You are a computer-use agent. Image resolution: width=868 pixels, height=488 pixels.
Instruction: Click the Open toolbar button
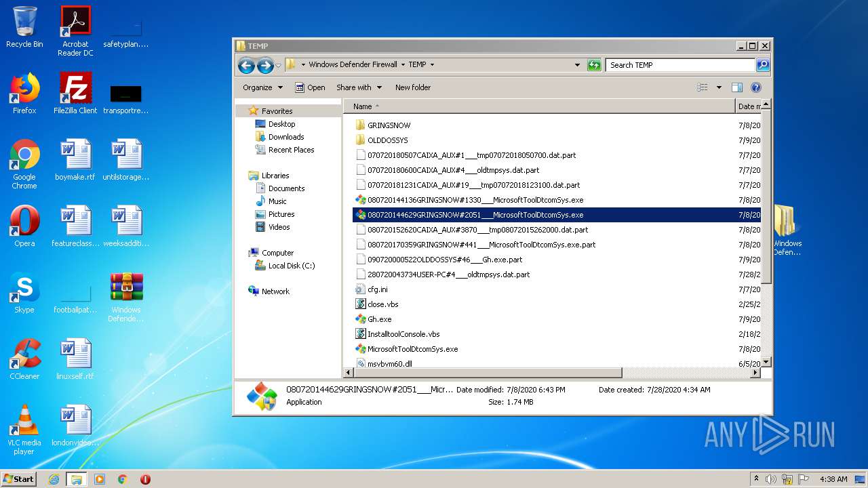tap(310, 87)
